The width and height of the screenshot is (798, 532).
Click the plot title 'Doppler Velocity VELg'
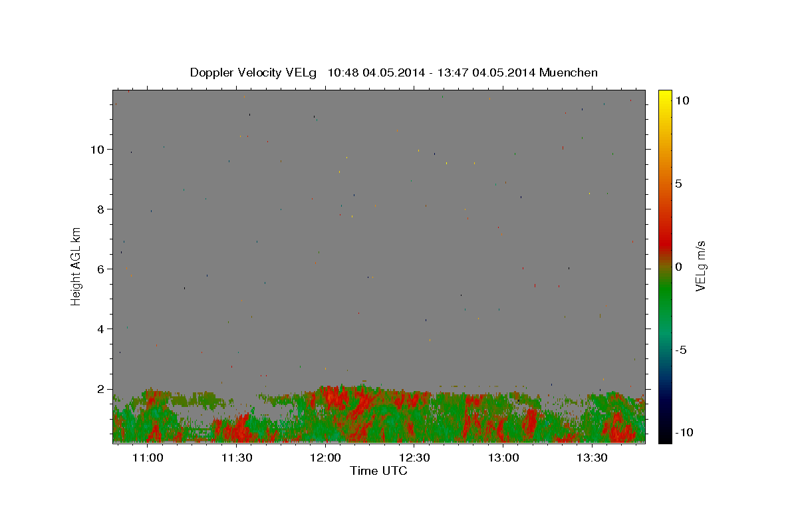pyautogui.click(x=253, y=72)
